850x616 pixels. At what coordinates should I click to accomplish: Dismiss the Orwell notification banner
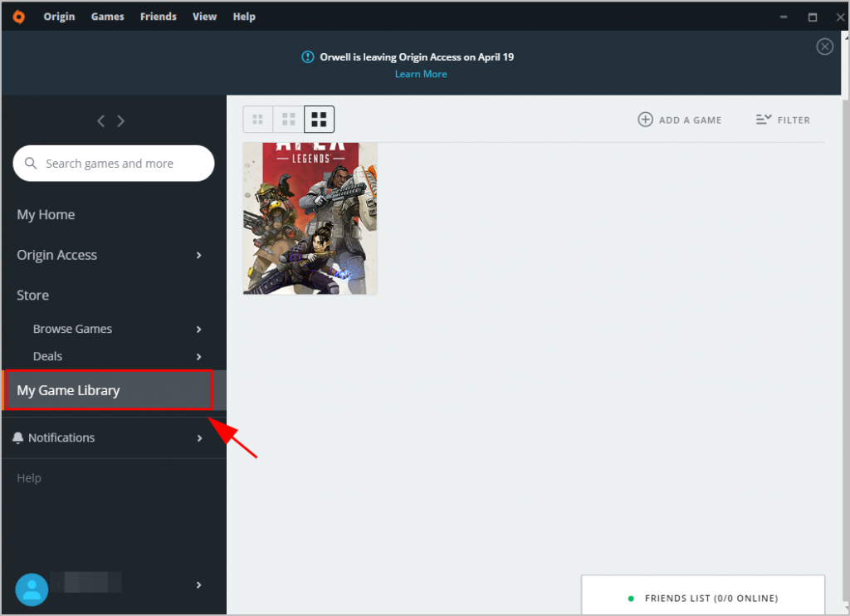[x=824, y=46]
